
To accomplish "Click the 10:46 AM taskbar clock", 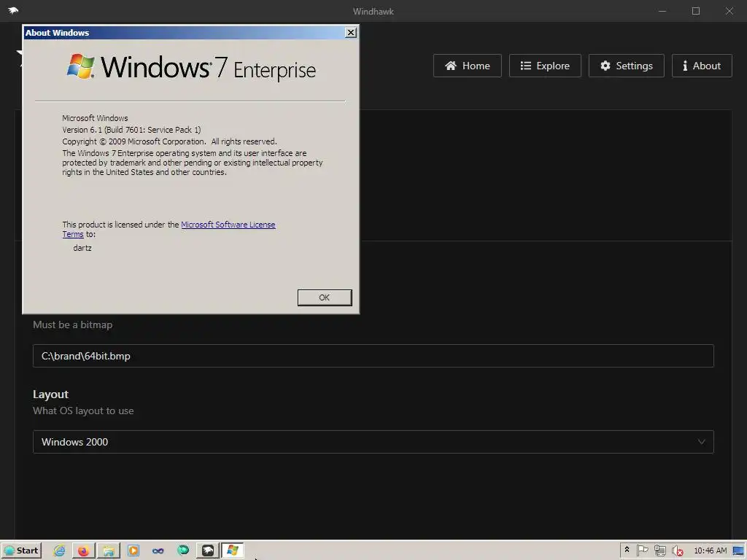I will click(x=711, y=551).
